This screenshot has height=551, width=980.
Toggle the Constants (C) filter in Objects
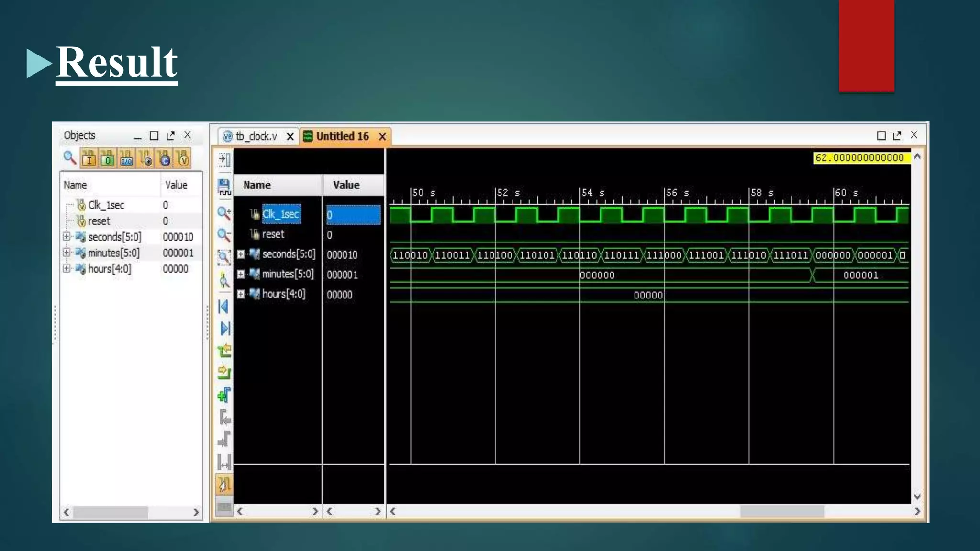coord(164,158)
